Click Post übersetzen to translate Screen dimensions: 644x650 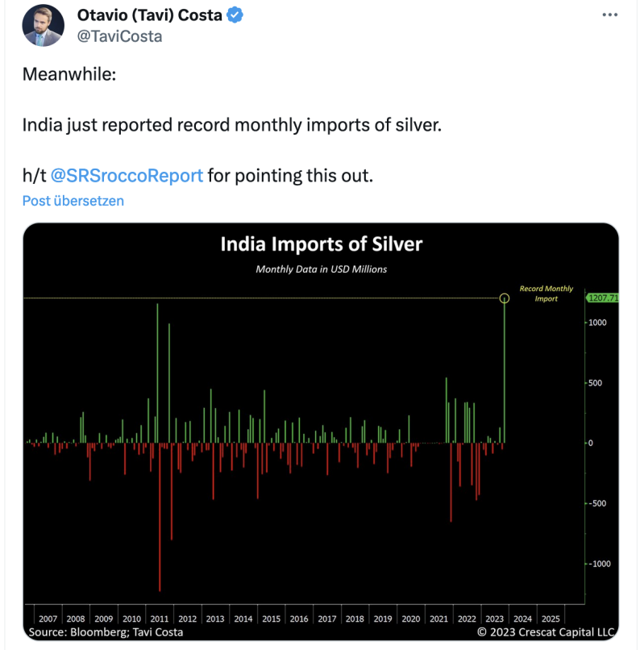pyautogui.click(x=73, y=201)
